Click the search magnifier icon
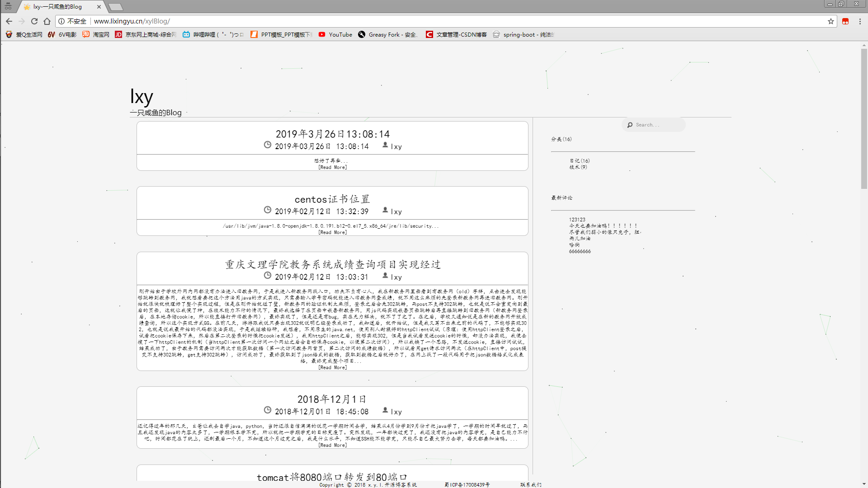Image resolution: width=868 pixels, height=488 pixels. click(x=630, y=125)
